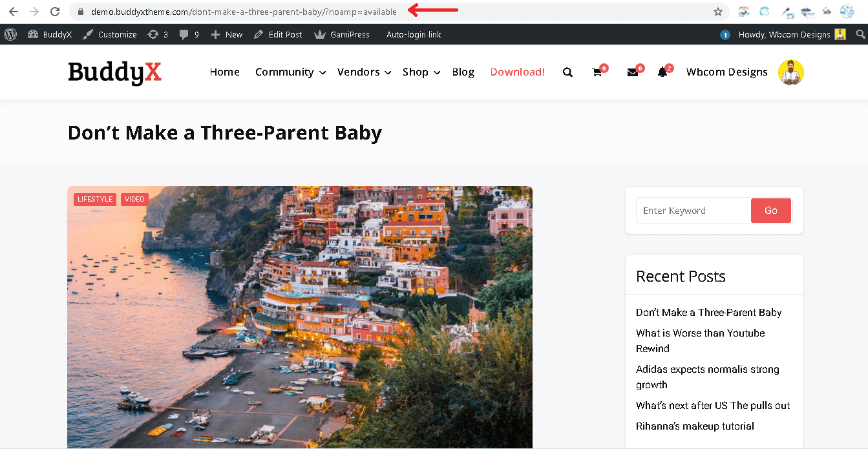The width and height of the screenshot is (868, 449).
Task: Open the GamiPress admin menu
Action: pos(342,34)
